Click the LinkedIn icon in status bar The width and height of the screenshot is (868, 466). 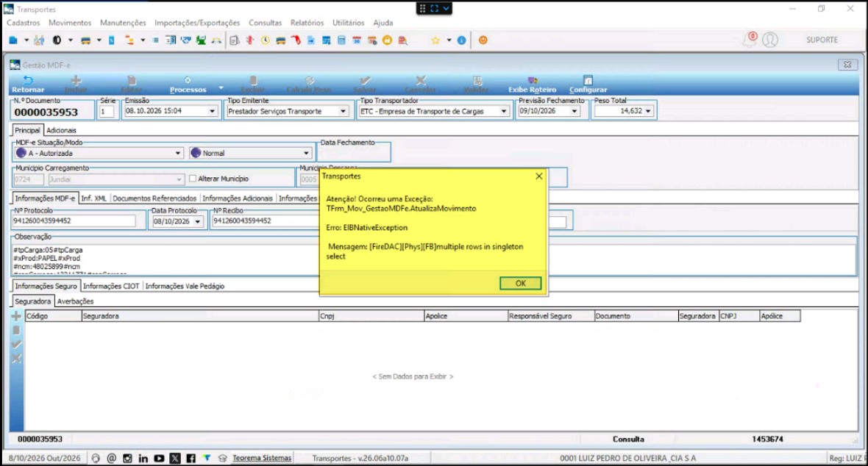[143, 458]
